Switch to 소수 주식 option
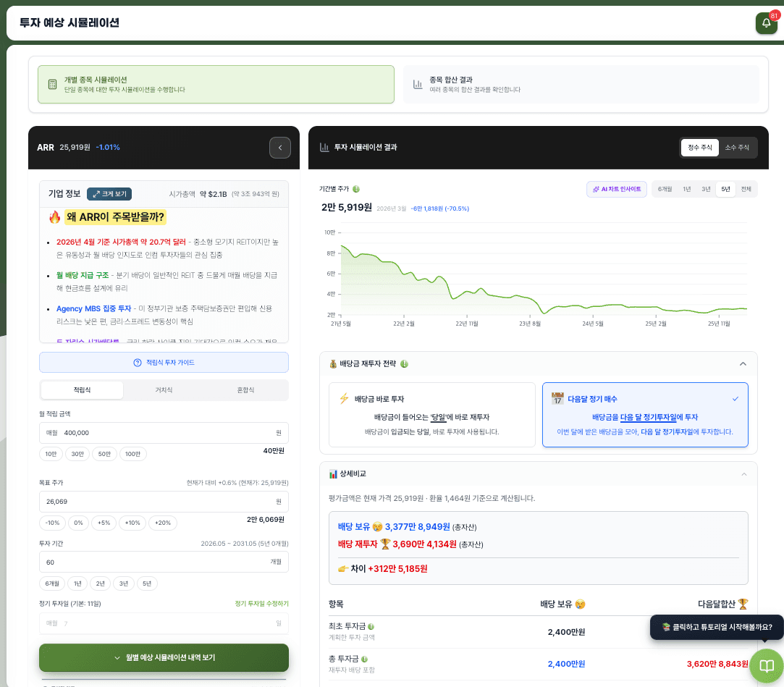The height and width of the screenshot is (687, 784). (x=737, y=148)
